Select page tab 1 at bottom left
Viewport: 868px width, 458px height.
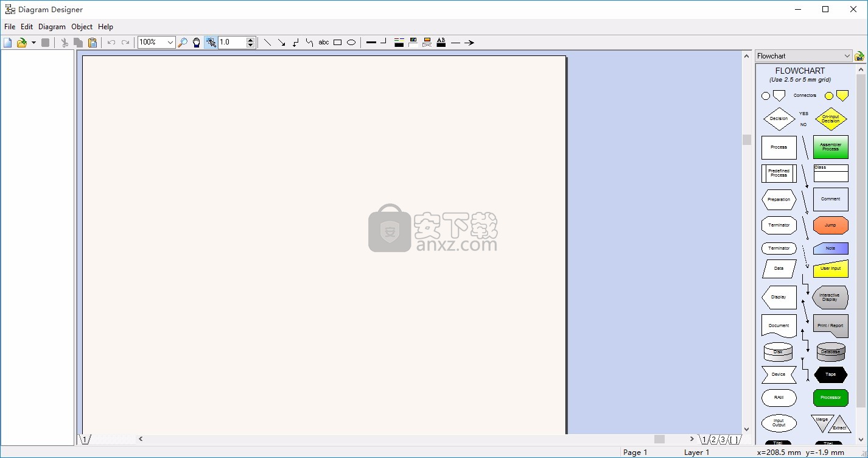(85, 440)
